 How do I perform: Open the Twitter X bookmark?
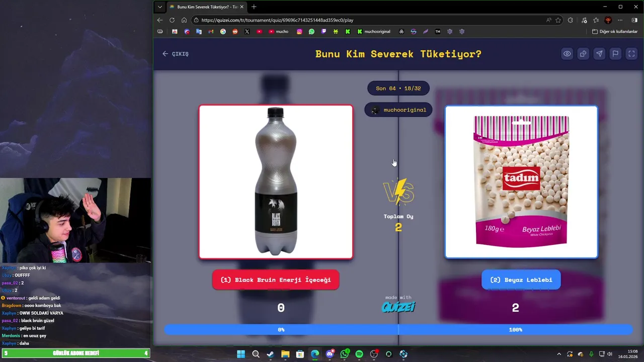click(x=247, y=32)
